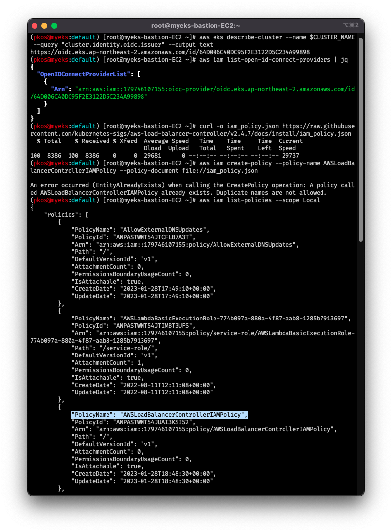The height and width of the screenshot is (532, 392).
Task: Click Arn ending policy/AWSLoadBalancerControllerIAMPolicy
Action: click(204, 429)
